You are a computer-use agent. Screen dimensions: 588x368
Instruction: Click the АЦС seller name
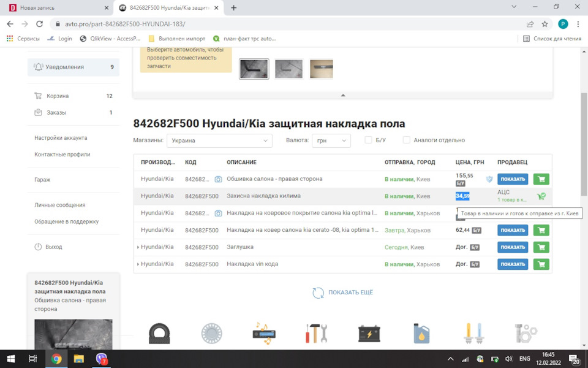(x=503, y=192)
